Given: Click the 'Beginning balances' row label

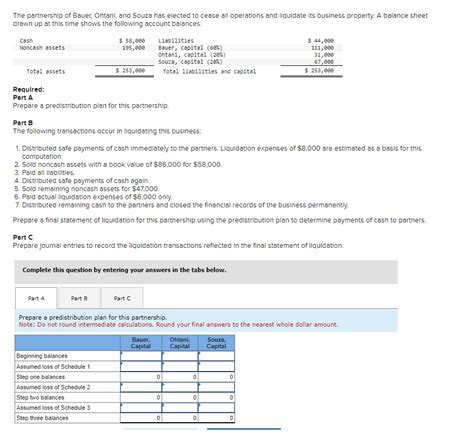Looking at the screenshot, I should click(42, 356).
